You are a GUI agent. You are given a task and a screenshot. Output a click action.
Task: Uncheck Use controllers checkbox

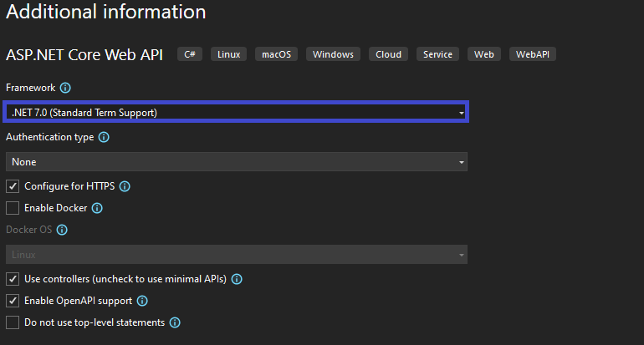click(13, 279)
